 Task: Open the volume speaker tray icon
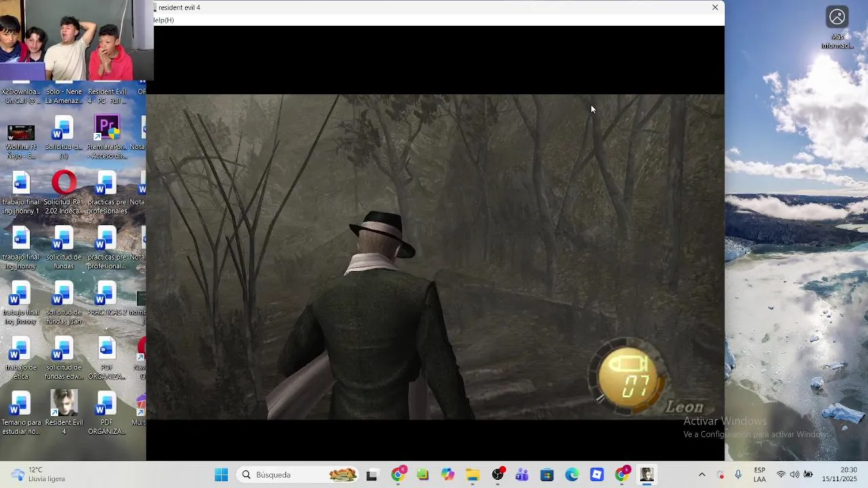pyautogui.click(x=794, y=474)
